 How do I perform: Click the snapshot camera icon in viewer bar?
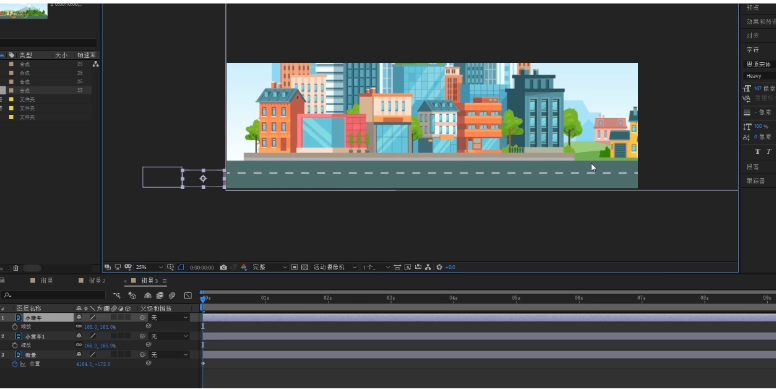(x=223, y=267)
